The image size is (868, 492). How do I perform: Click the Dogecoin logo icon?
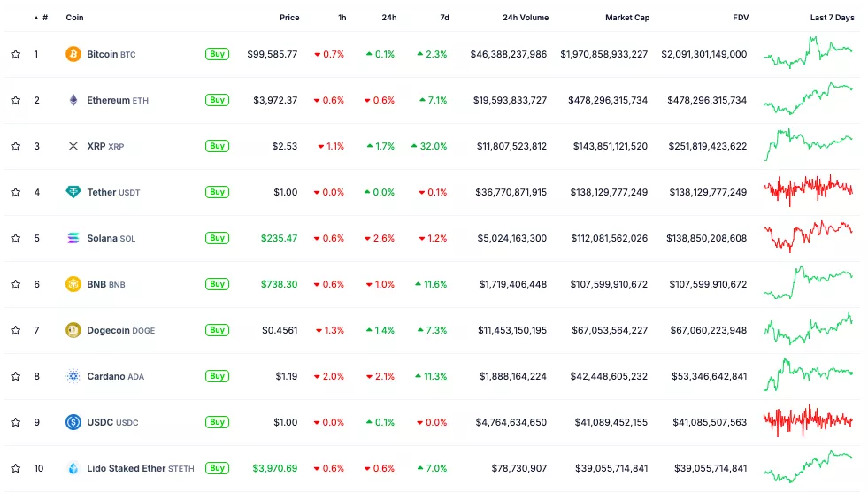(73, 330)
